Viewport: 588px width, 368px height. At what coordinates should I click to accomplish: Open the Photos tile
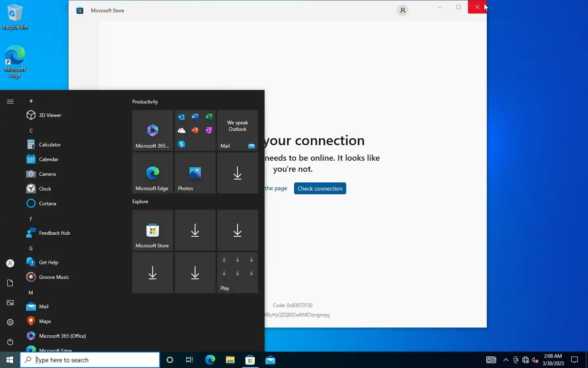point(195,173)
